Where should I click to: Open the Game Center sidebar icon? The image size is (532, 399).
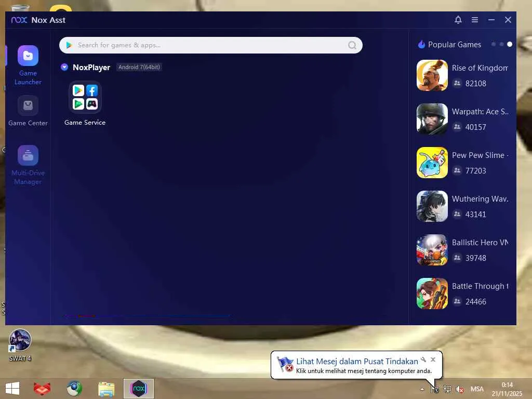(28, 105)
